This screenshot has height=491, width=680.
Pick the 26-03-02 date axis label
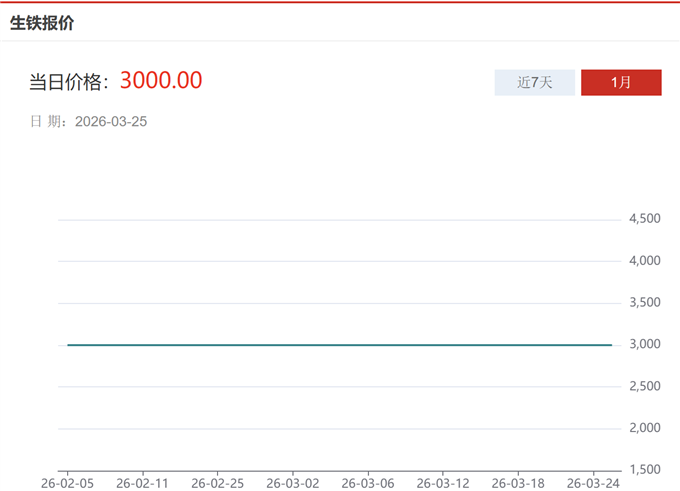pos(293,483)
